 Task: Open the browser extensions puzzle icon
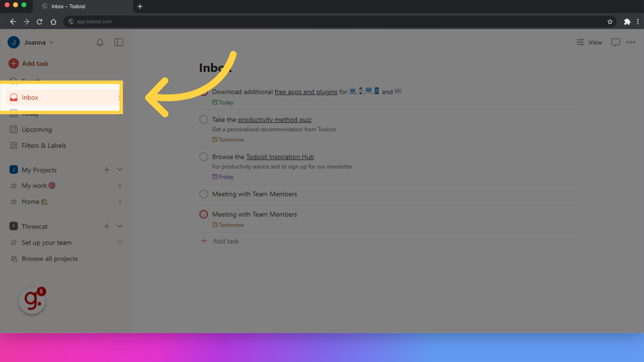pyautogui.click(x=627, y=22)
